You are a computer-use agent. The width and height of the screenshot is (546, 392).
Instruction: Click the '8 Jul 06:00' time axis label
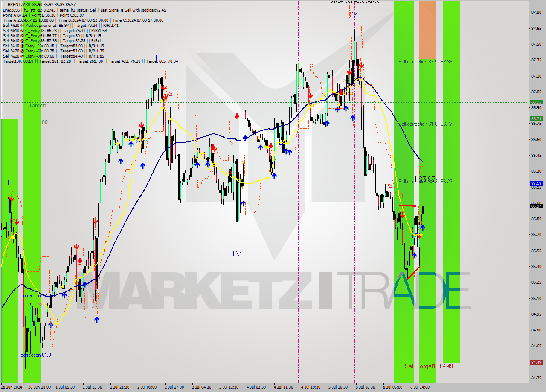point(392,387)
